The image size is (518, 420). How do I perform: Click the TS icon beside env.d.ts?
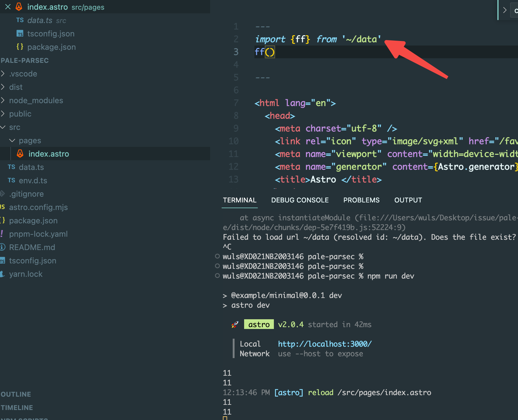tap(11, 180)
